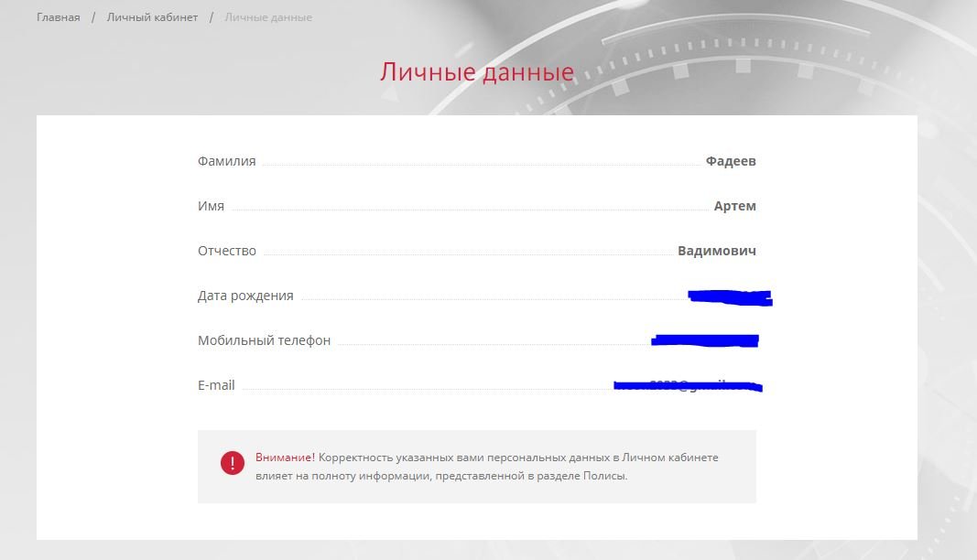Click the Дата рождения field label
977x560 pixels.
245,296
